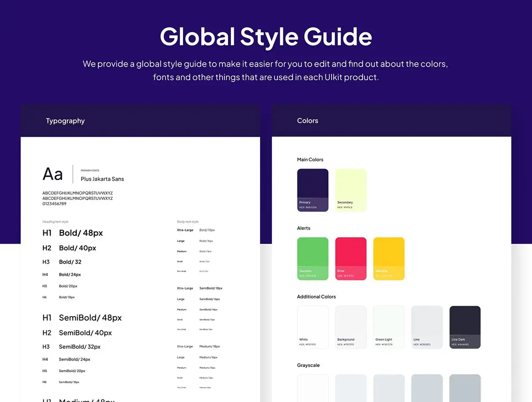The image size is (532, 402).
Task: Select the Background additional color swatch
Action: 351,327
